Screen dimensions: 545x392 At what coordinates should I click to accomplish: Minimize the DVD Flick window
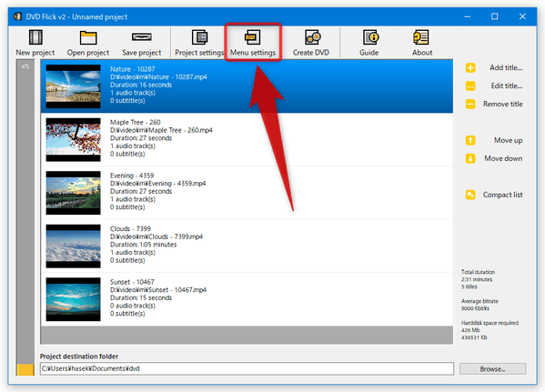468,16
